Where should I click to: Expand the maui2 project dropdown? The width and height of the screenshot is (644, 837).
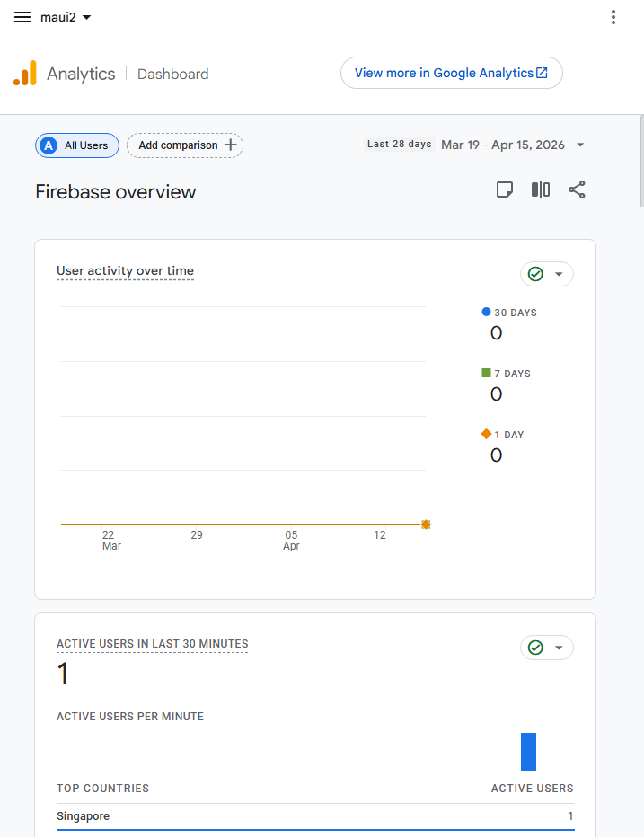point(66,17)
